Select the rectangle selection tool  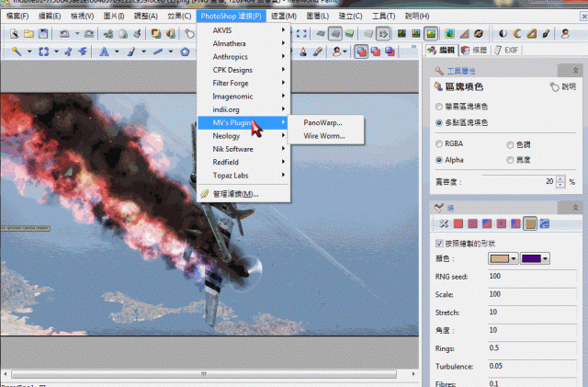point(44,51)
